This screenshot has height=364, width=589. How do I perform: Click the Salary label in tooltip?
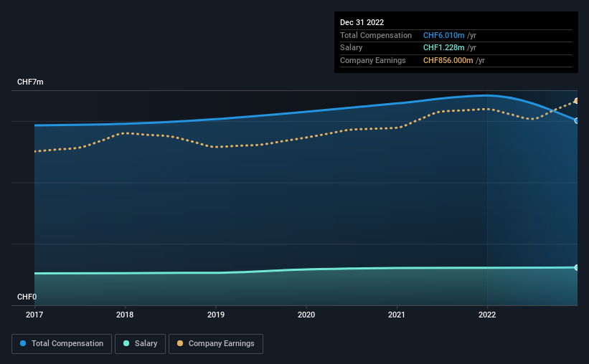pos(352,48)
